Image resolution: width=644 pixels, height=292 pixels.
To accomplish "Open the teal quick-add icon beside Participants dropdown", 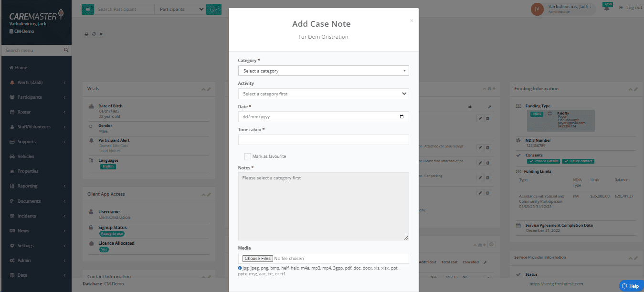I will tap(213, 9).
